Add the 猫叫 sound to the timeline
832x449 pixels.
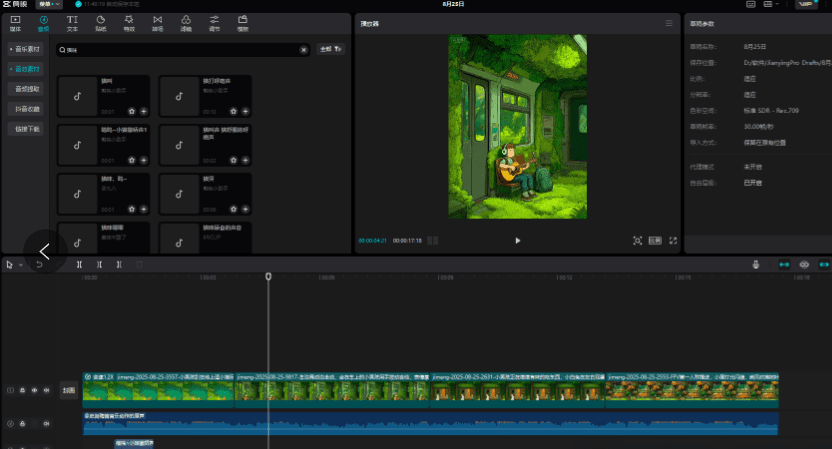click(x=143, y=111)
